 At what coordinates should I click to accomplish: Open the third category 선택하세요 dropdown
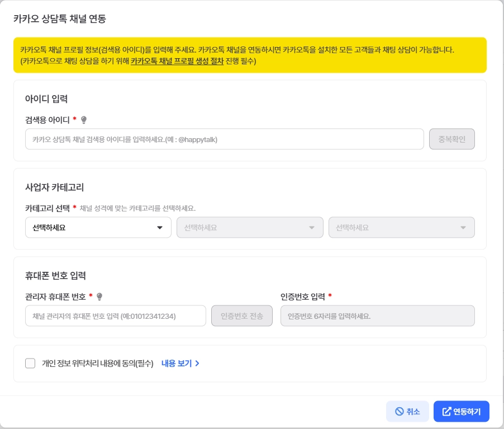click(x=401, y=228)
